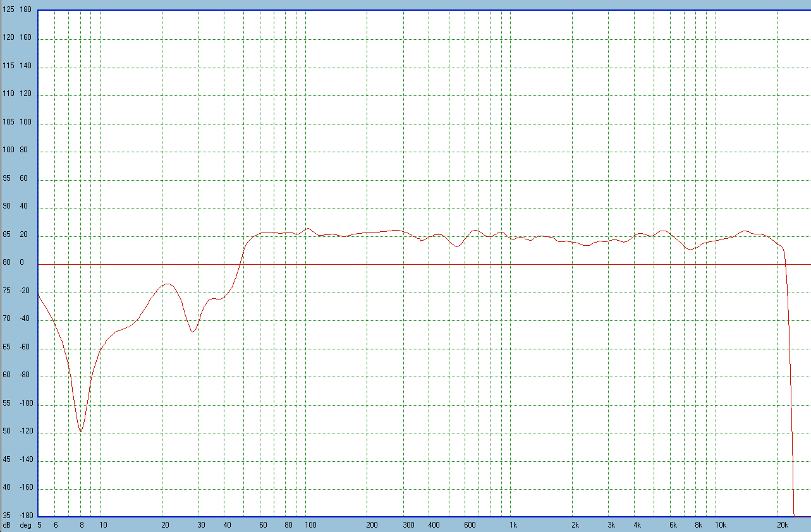This screenshot has width=811, height=532.
Task: Click the curve's local peak near 20 Hz
Action: coord(167,284)
